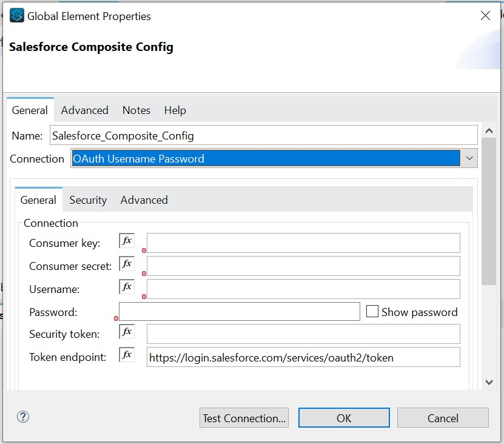Select the top-level General tab
This screenshot has width=504, height=444.
[x=30, y=110]
